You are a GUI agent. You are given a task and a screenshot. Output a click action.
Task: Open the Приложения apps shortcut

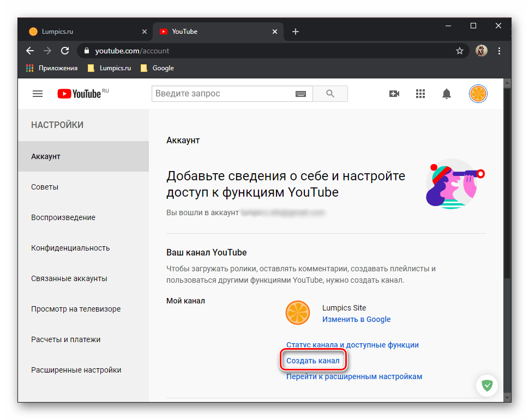click(52, 68)
